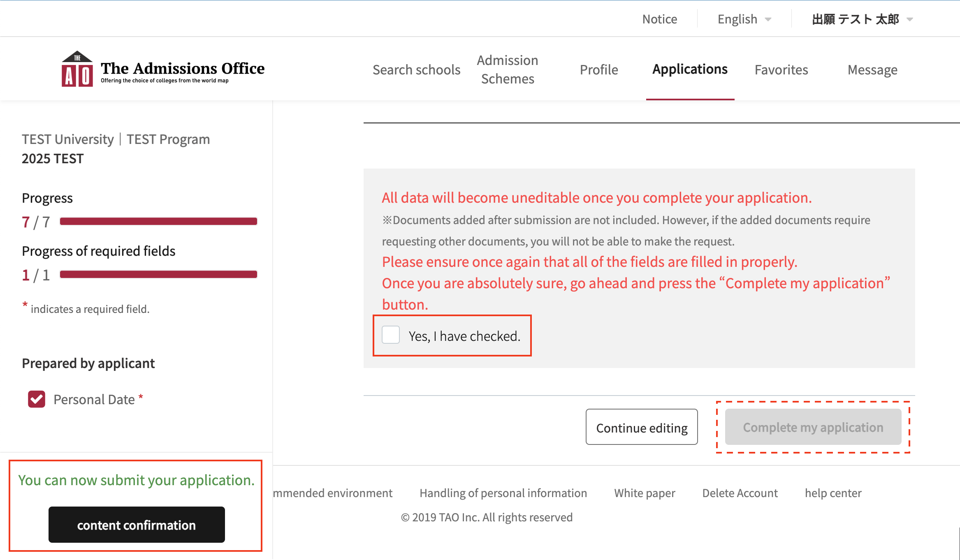Image resolution: width=960 pixels, height=560 pixels.
Task: Click The Admissions Office logo icon
Action: tap(77, 69)
